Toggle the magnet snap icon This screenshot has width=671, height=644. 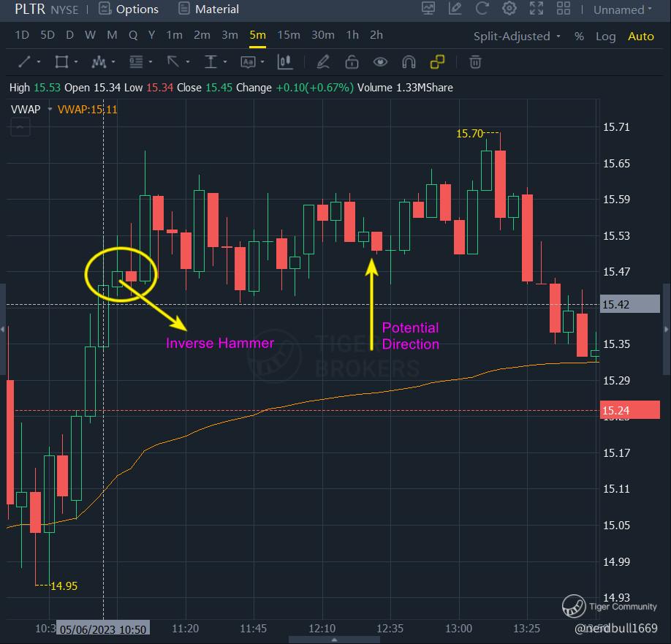(409, 62)
